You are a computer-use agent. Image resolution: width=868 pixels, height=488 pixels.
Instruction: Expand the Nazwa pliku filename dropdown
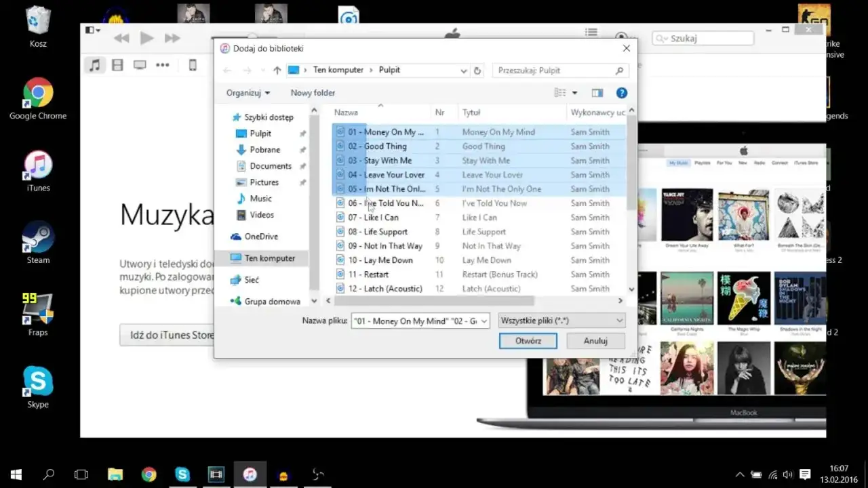click(484, 321)
